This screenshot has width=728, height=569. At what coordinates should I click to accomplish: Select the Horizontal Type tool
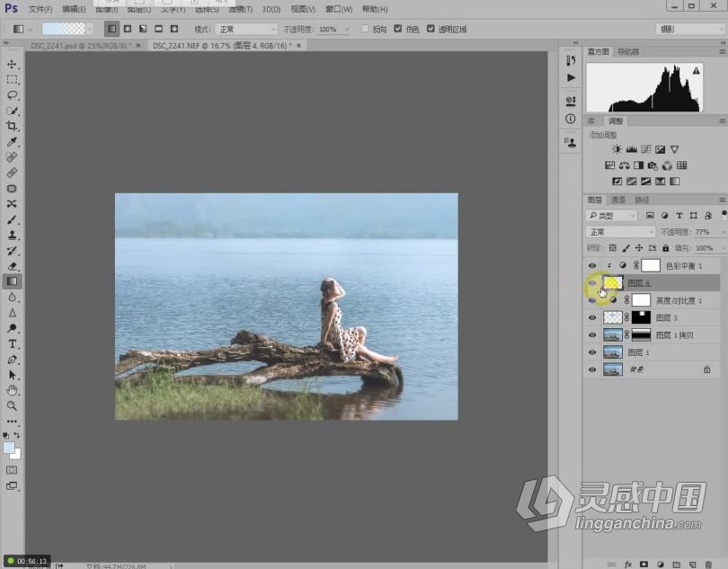click(x=12, y=344)
